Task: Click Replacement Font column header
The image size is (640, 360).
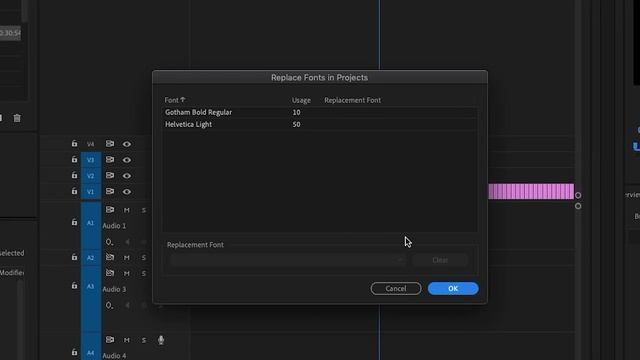Action: pyautogui.click(x=352, y=100)
